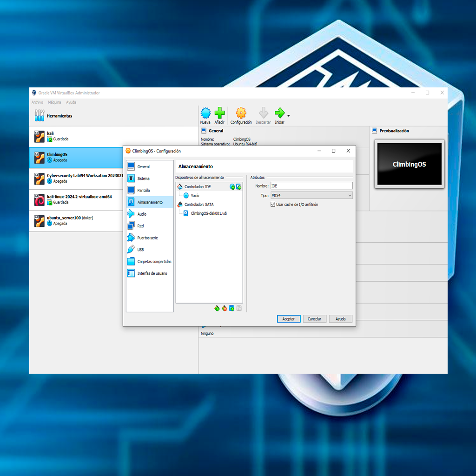Click the Iniciar green arrow icon
Viewport: 476px width, 476px height.
pyautogui.click(x=279, y=113)
